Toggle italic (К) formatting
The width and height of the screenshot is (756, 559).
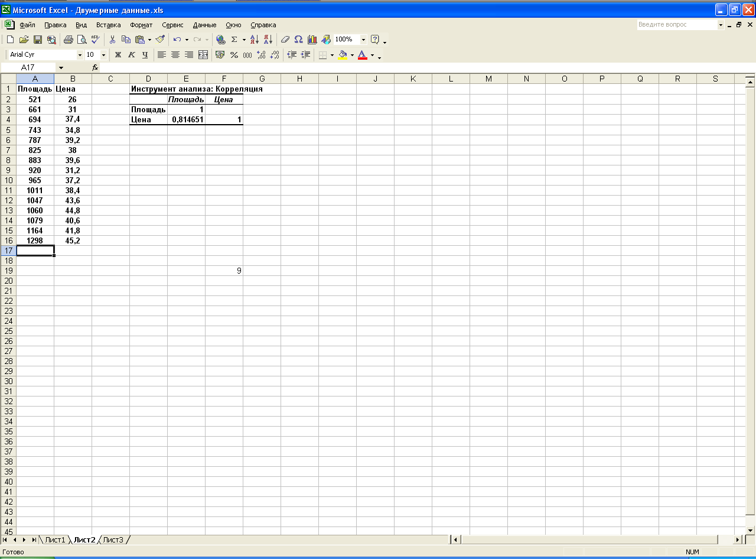pyautogui.click(x=131, y=55)
